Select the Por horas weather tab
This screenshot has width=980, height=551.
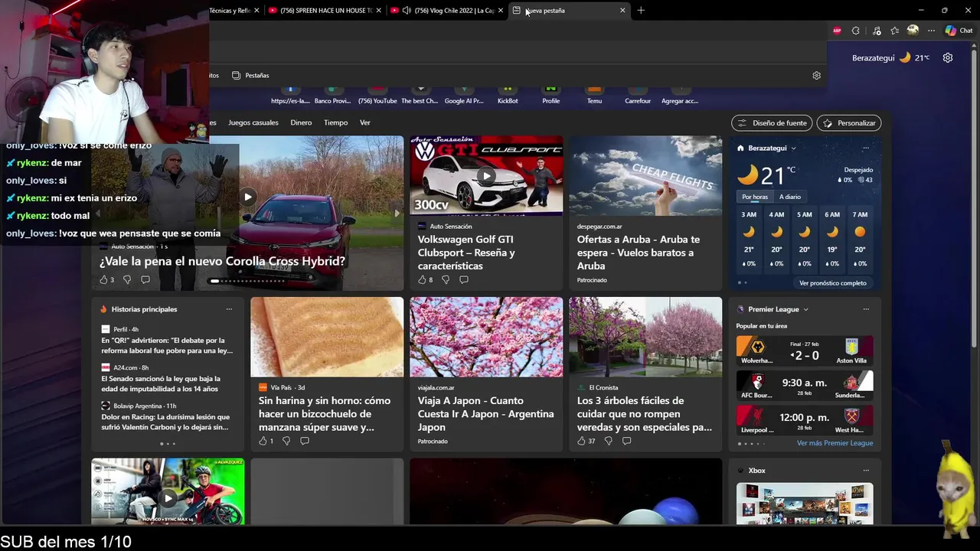point(755,197)
